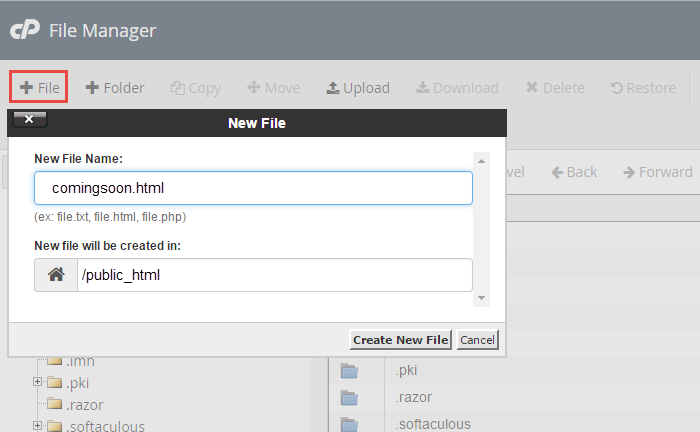This screenshot has width=700, height=432.
Task: Click the cPanel logo icon
Action: tap(24, 30)
